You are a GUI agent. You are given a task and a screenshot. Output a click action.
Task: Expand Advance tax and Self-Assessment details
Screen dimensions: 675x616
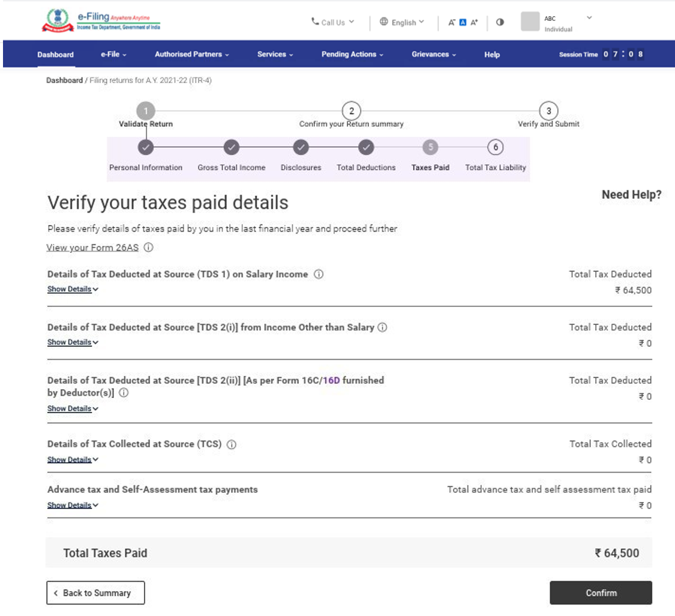[69, 505]
